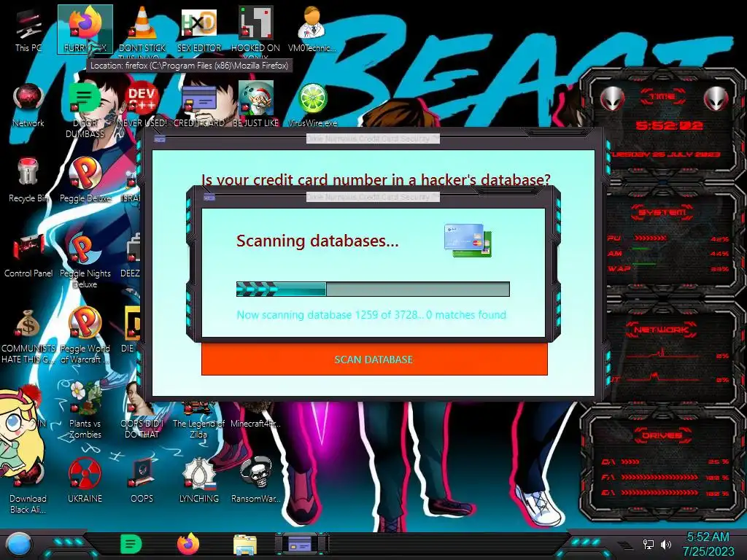Image resolution: width=747 pixels, height=560 pixels.
Task: Click the 5:52 digital clock on the TIME widget
Action: coord(669,125)
